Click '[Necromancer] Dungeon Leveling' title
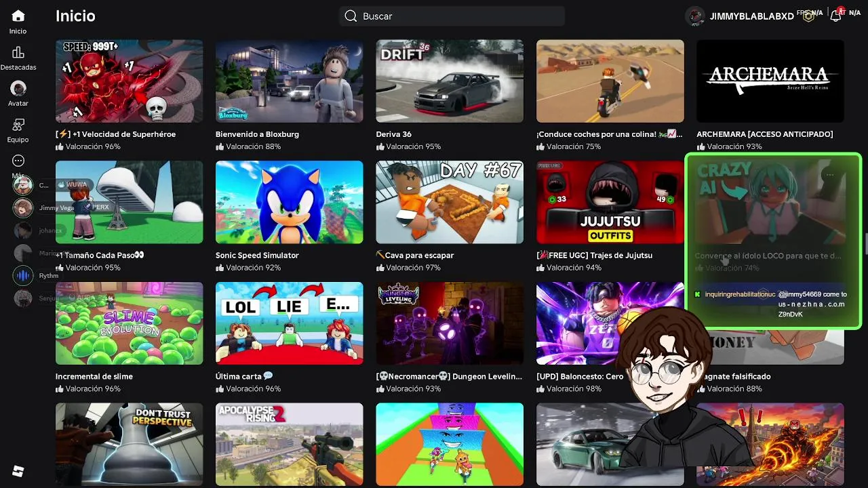868x488 pixels. pyautogui.click(x=449, y=376)
